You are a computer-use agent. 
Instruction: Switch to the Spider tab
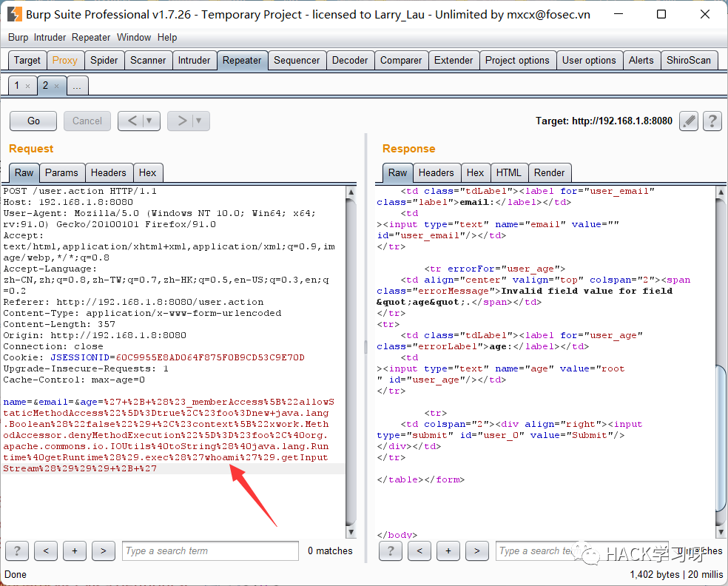104,61
